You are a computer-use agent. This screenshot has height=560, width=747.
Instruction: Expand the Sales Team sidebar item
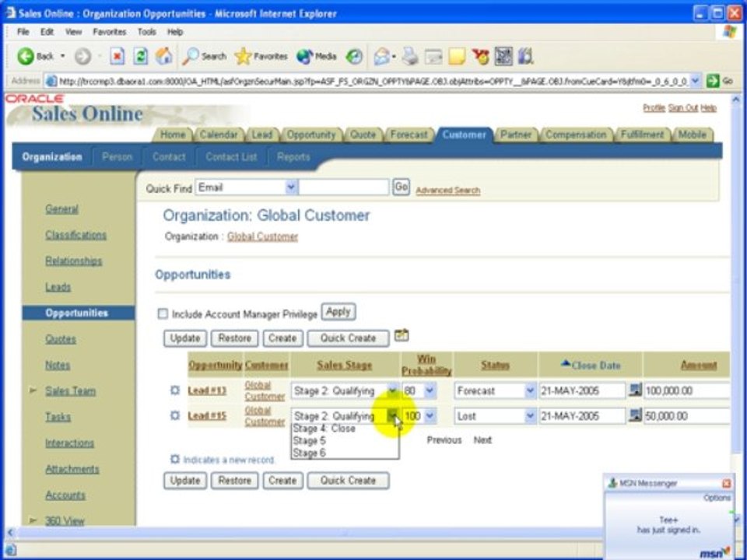tap(33, 390)
